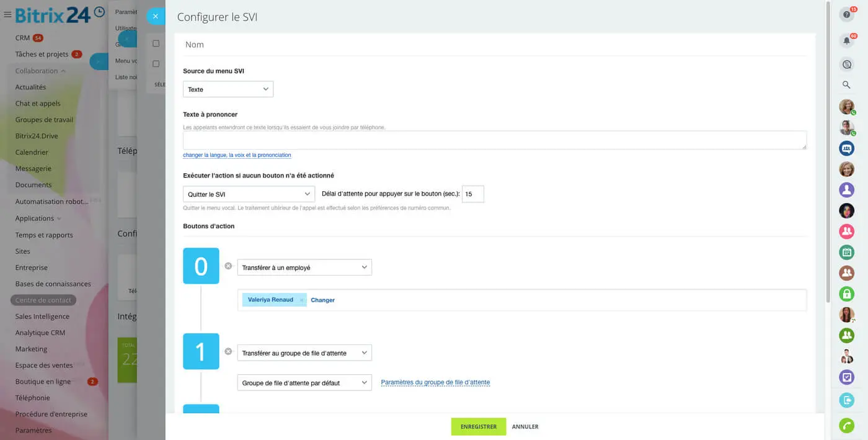Open the notifications bell icon
The image size is (868, 440).
pos(846,41)
